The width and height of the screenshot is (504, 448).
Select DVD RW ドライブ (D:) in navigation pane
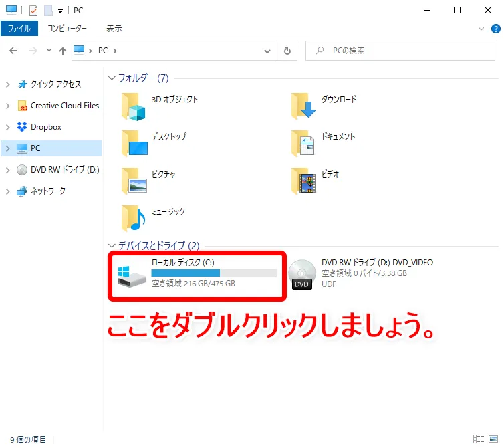click(65, 169)
